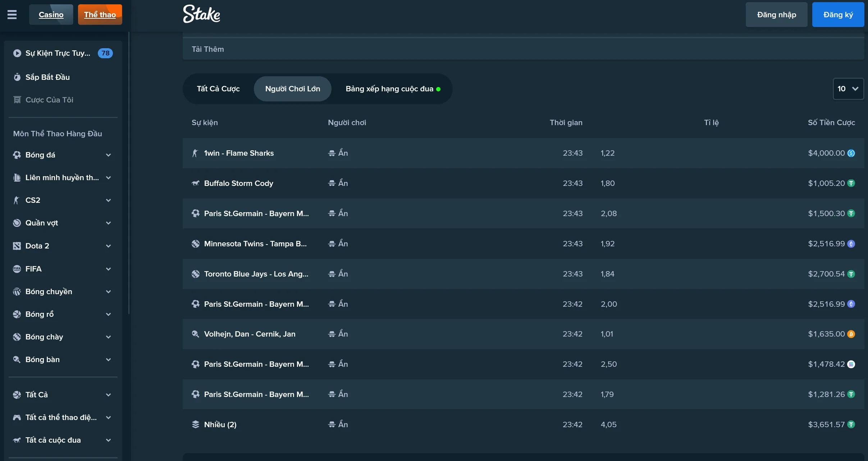This screenshot has height=461, width=868.
Task: Open the 1win - Flame Sharks event
Action: 239,153
